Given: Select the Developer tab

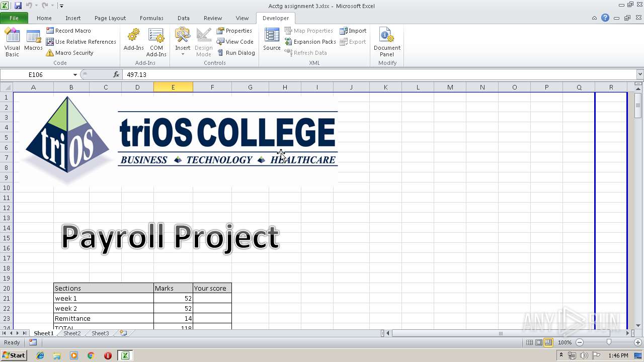Looking at the screenshot, I should tap(276, 18).
